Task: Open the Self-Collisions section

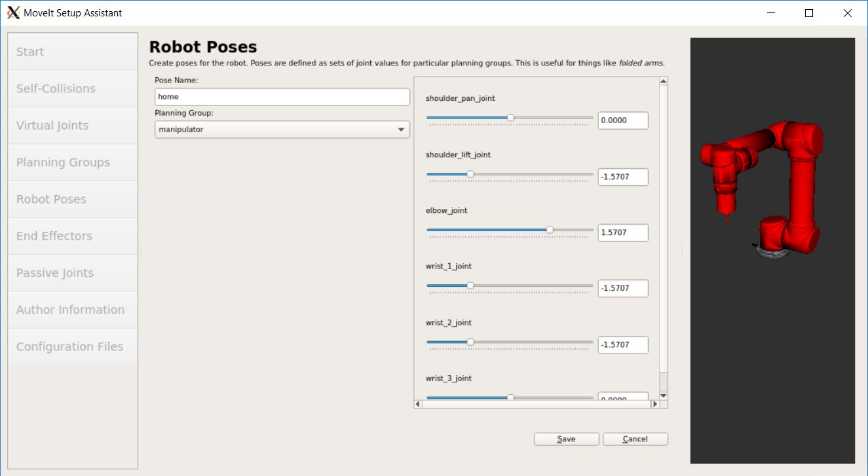Action: (72, 88)
